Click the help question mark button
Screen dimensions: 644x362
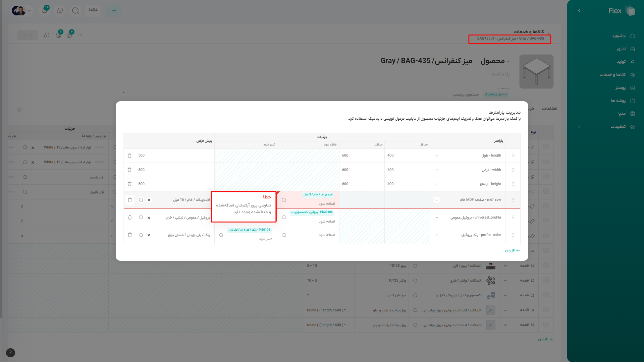(10, 352)
